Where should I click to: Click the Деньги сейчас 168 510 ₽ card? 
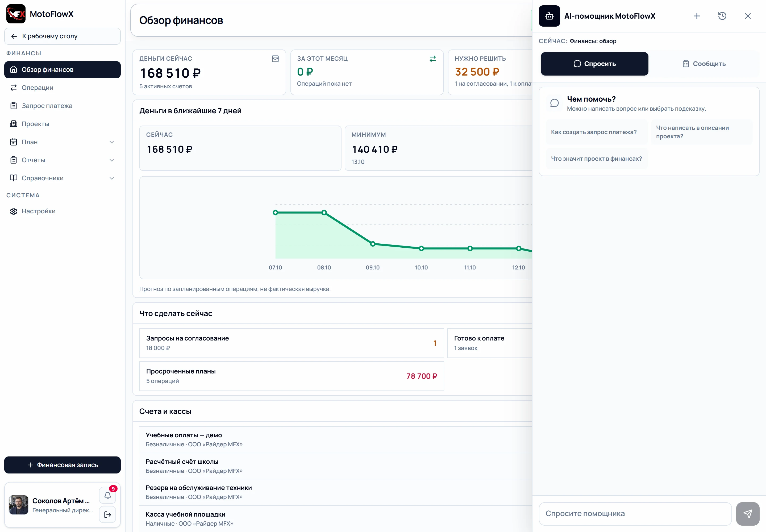pos(209,72)
